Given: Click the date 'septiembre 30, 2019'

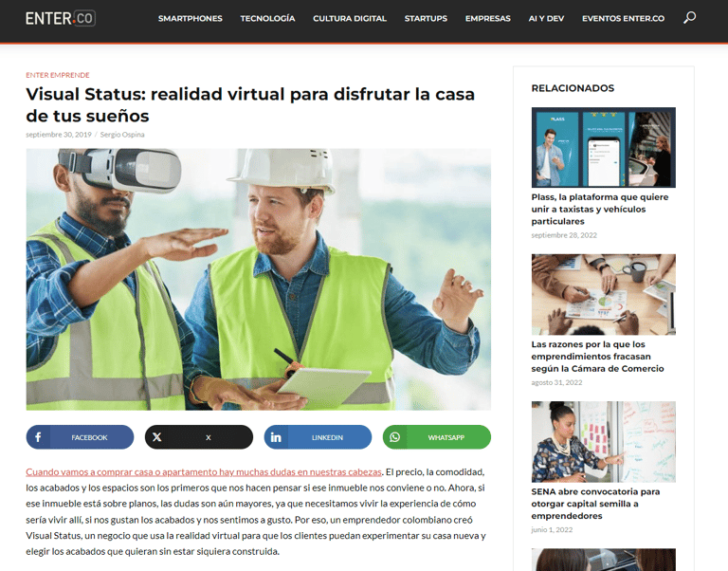Looking at the screenshot, I should click(59, 135).
